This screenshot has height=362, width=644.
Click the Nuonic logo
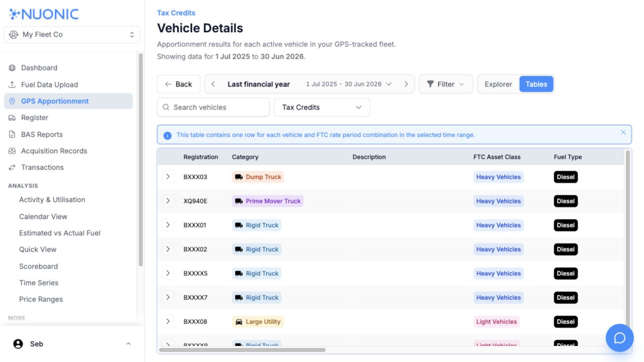(x=44, y=14)
